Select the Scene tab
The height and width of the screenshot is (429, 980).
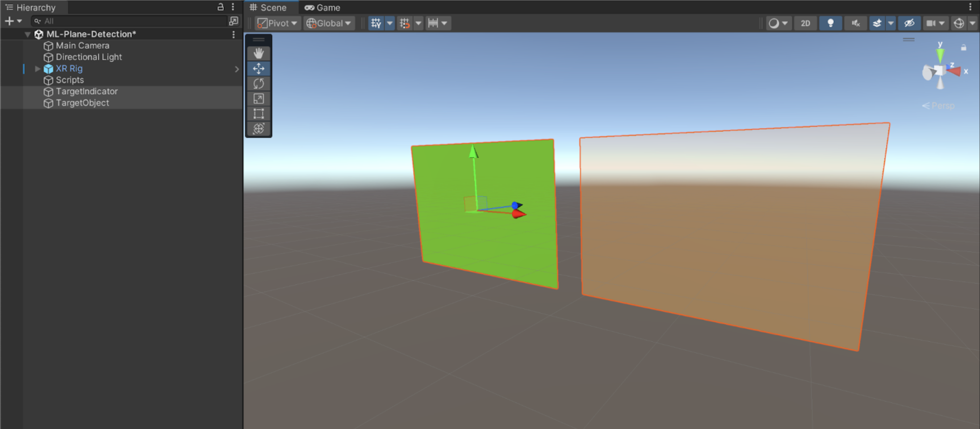pos(268,8)
